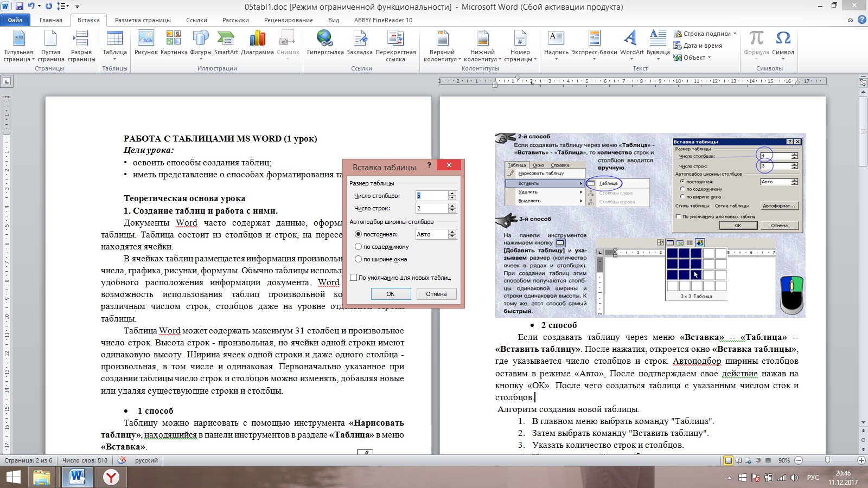Click Число слов: 818 in status bar
Viewport: 868px width, 488px height.
point(85,460)
